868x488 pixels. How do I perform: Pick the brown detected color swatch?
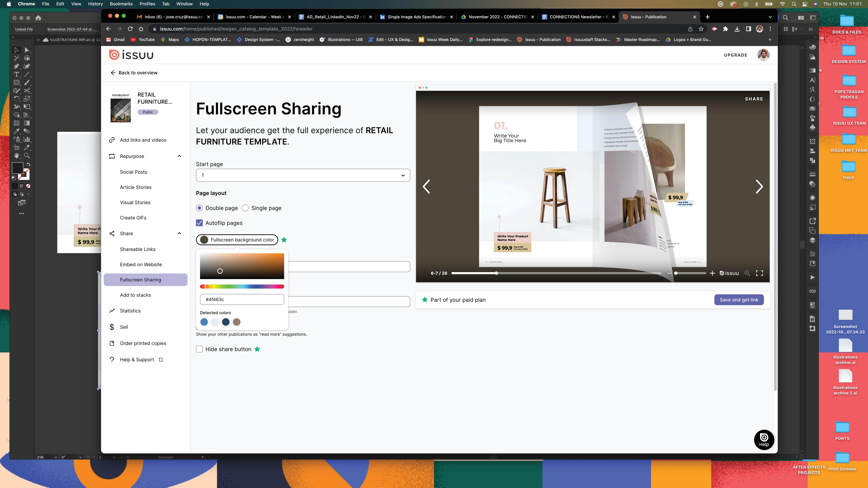[236, 322]
